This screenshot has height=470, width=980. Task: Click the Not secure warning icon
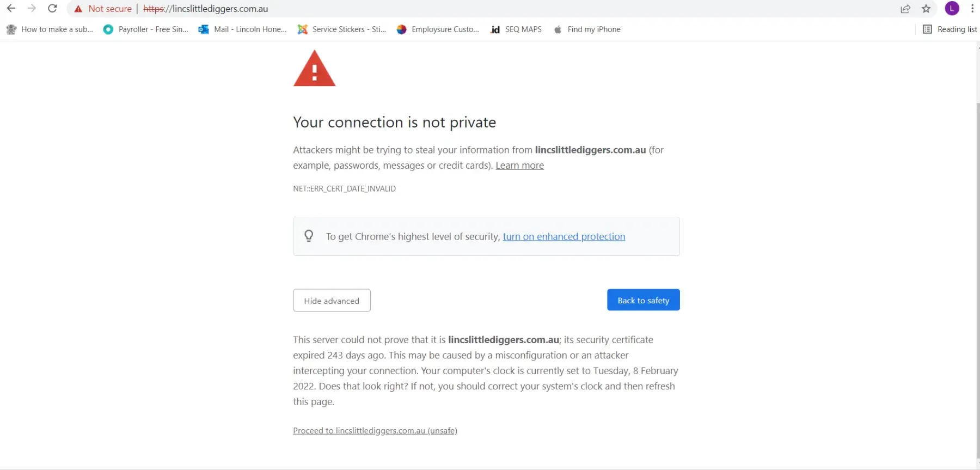[78, 9]
